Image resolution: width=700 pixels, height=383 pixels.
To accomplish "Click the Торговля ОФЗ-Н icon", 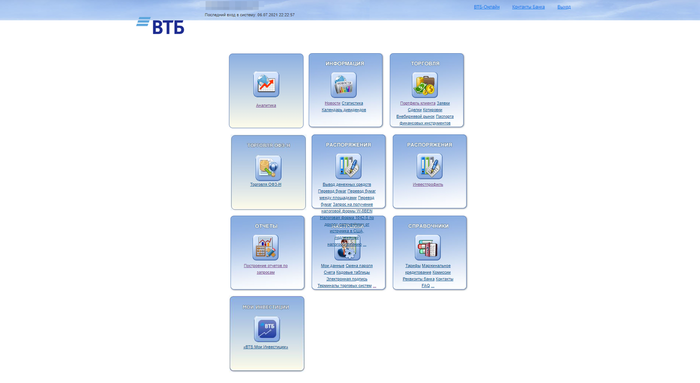I will point(268,168).
